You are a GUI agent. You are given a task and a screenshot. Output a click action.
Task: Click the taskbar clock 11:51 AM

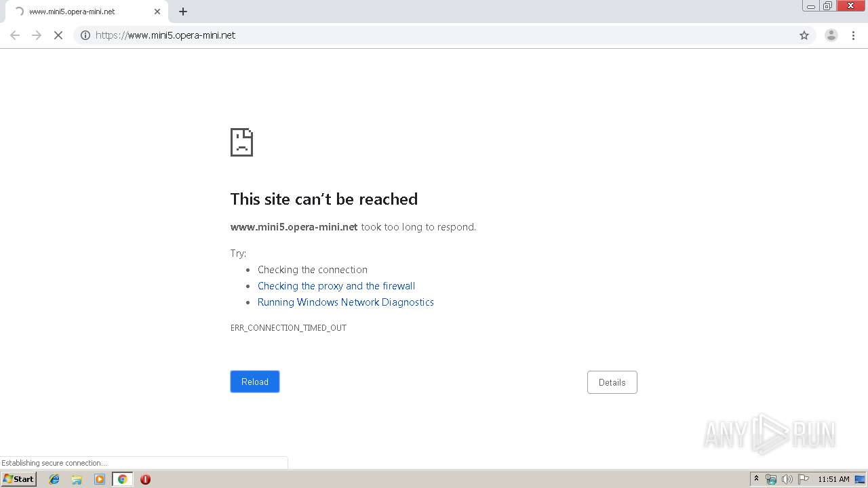click(833, 479)
